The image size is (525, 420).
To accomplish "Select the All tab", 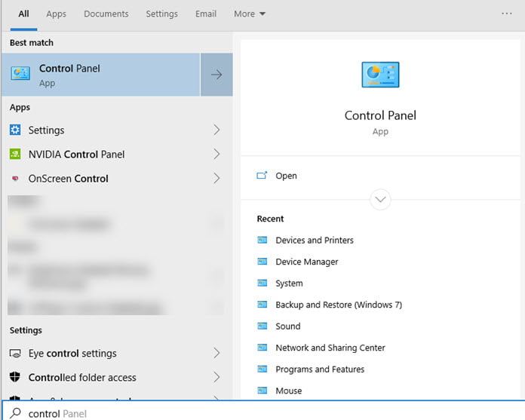I will coord(23,14).
